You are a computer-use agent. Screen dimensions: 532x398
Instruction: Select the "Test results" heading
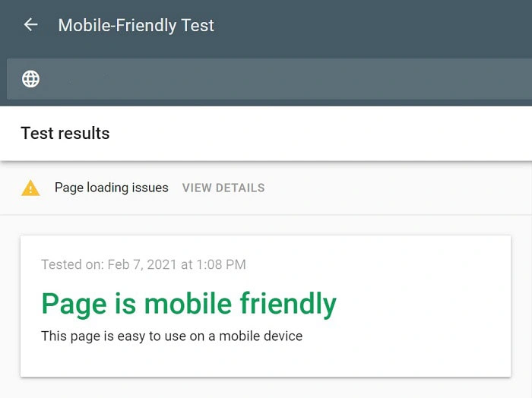pyautogui.click(x=65, y=134)
